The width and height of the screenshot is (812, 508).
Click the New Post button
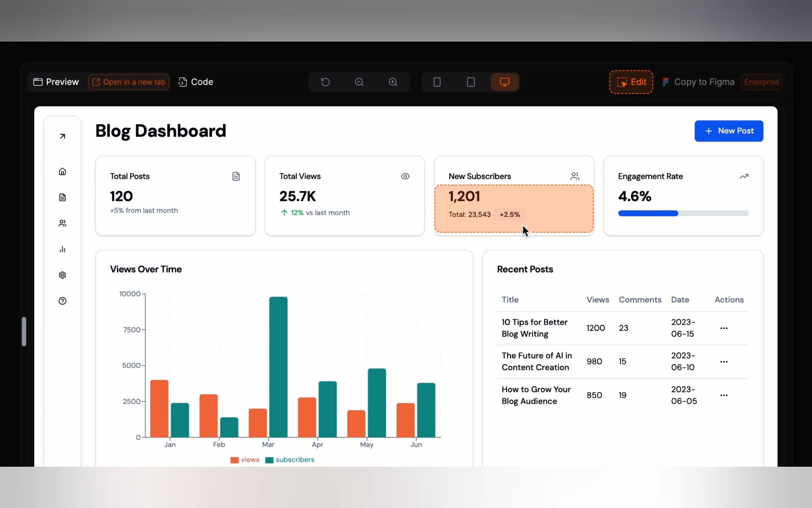729,131
